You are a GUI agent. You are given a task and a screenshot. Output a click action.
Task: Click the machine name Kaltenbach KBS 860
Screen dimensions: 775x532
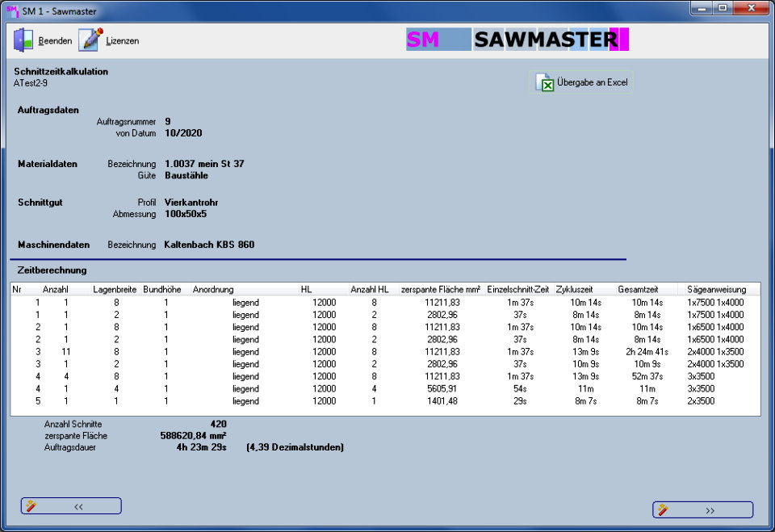[209, 245]
